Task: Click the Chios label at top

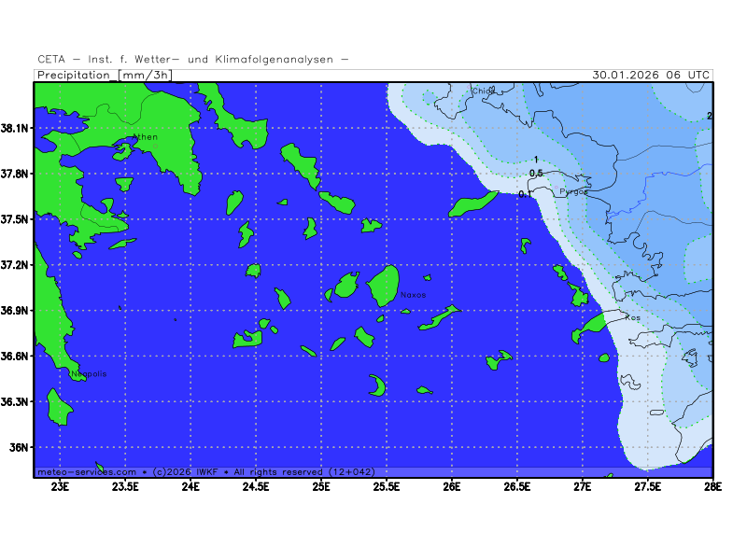Action: tap(483, 91)
